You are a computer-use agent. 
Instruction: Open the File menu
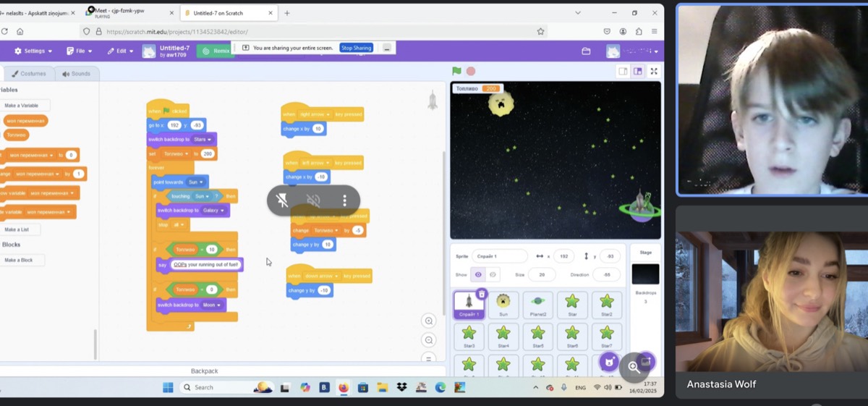(79, 51)
